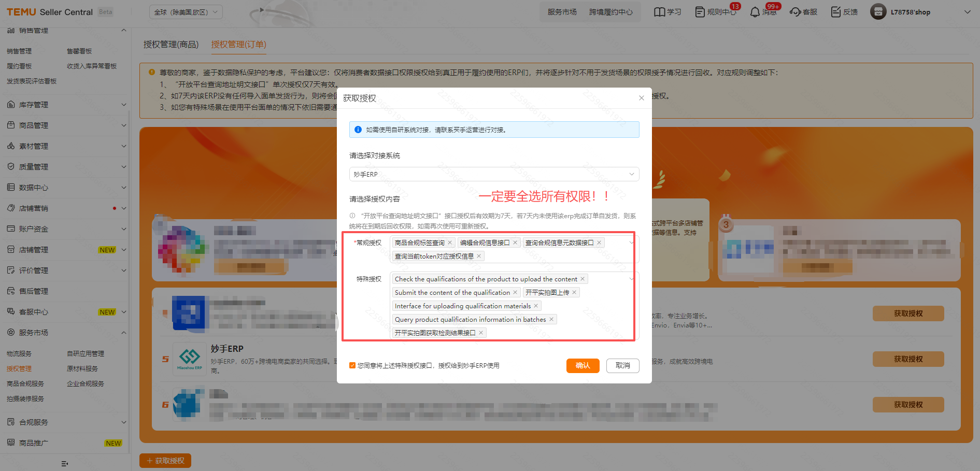Toggle the 您同意将上述特殊授权接口 agreement checkbox

352,365
